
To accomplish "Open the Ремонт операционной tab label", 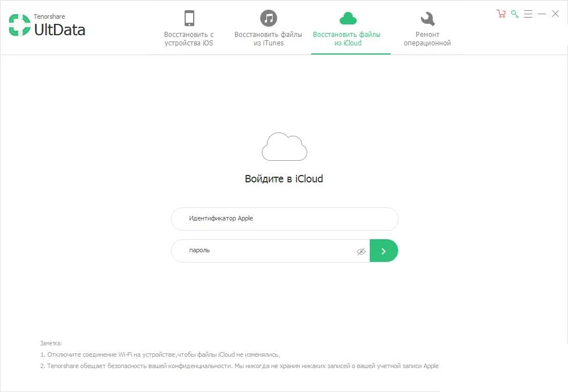I will [x=427, y=39].
